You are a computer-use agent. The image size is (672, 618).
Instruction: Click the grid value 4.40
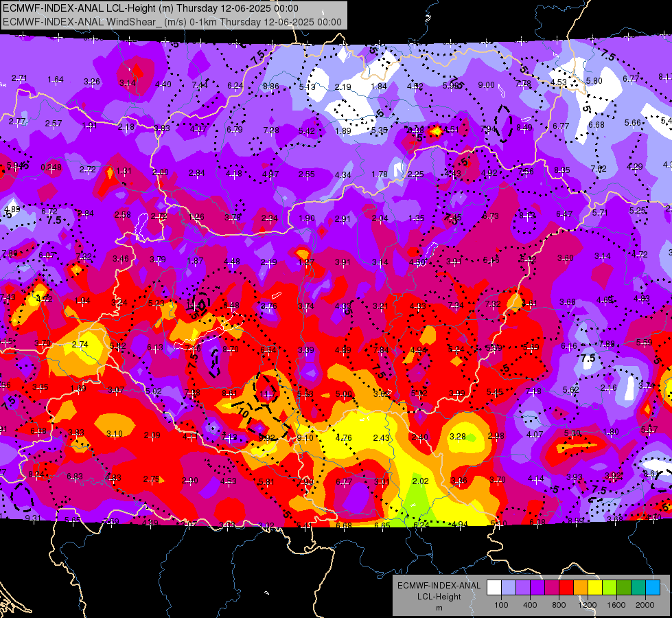click(x=163, y=84)
